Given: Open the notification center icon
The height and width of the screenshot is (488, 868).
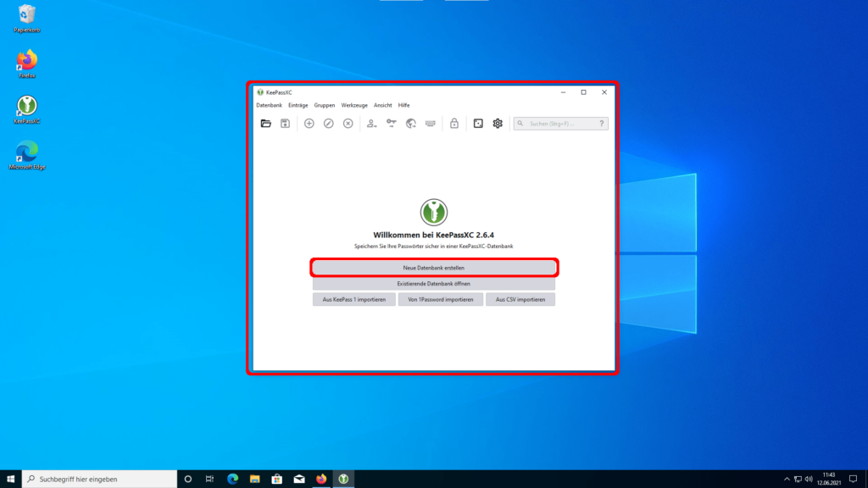Looking at the screenshot, I should [x=853, y=480].
